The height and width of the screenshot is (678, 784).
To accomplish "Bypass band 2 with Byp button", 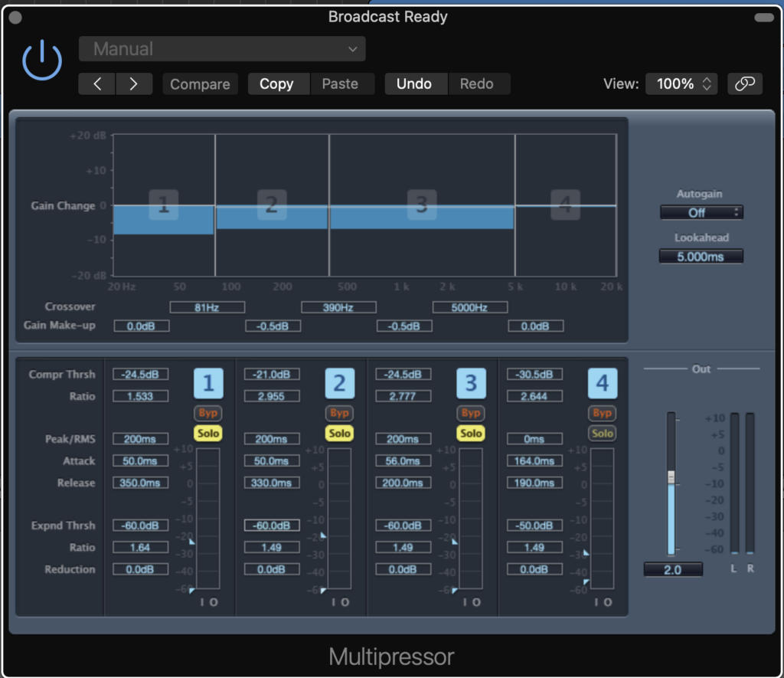I will tap(339, 413).
